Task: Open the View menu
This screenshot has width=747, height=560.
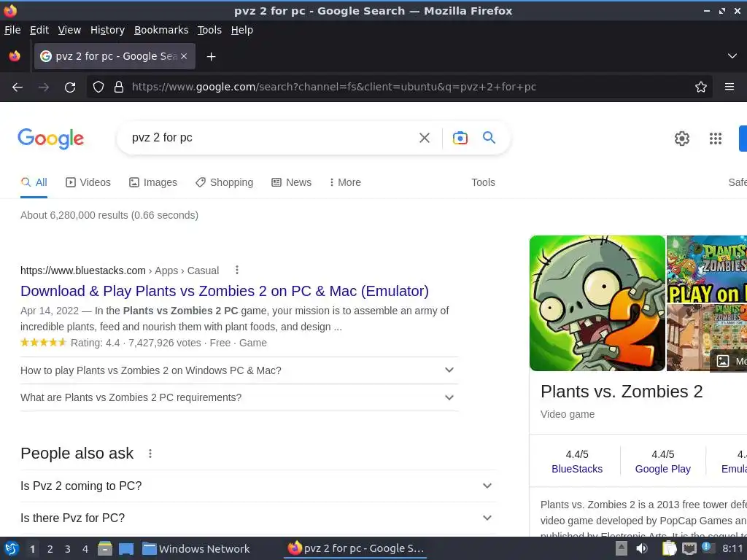Action: [x=69, y=30]
